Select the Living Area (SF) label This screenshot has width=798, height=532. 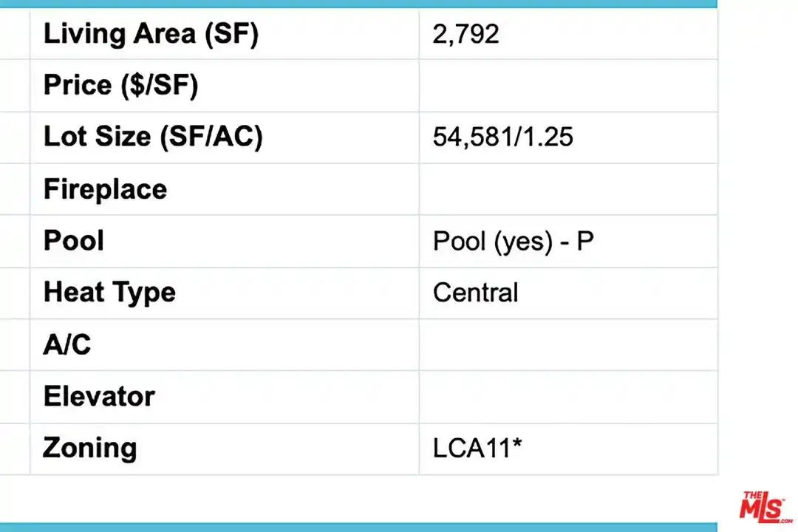pos(151,34)
